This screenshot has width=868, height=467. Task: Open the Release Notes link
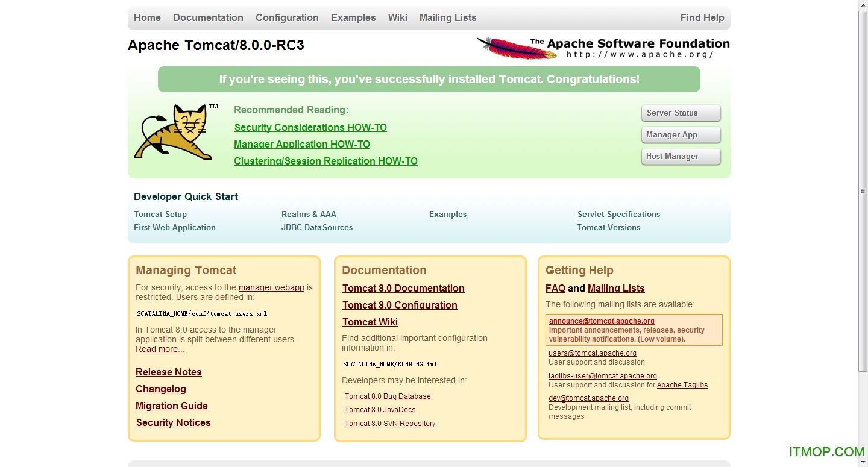(169, 372)
